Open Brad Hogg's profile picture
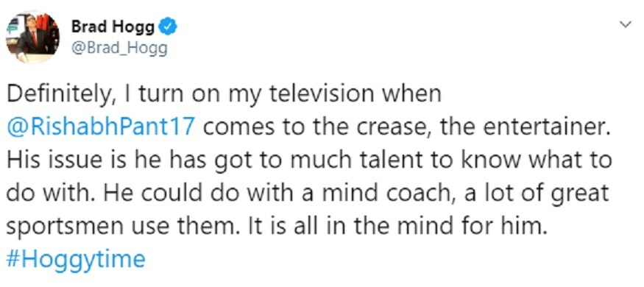Screen dimensions: 644x287 [32, 38]
